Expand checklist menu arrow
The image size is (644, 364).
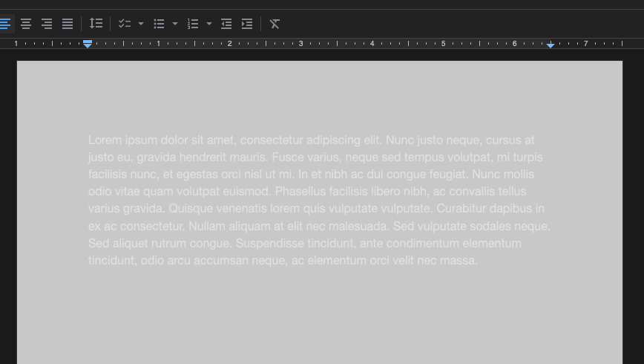click(x=141, y=24)
